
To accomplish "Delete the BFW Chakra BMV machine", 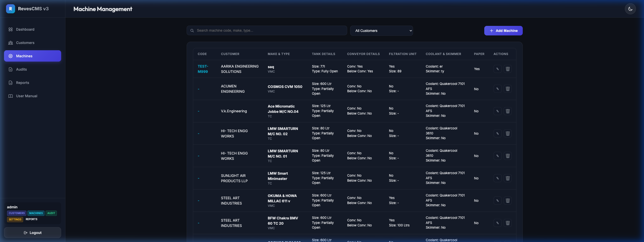I will tap(508, 223).
